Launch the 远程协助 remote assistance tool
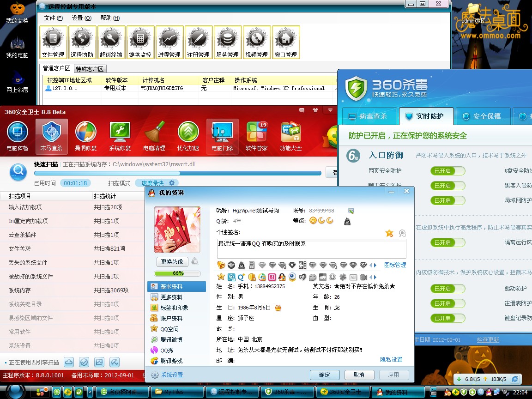Viewport: 532px width, 399px height. pyautogui.click(x=82, y=42)
